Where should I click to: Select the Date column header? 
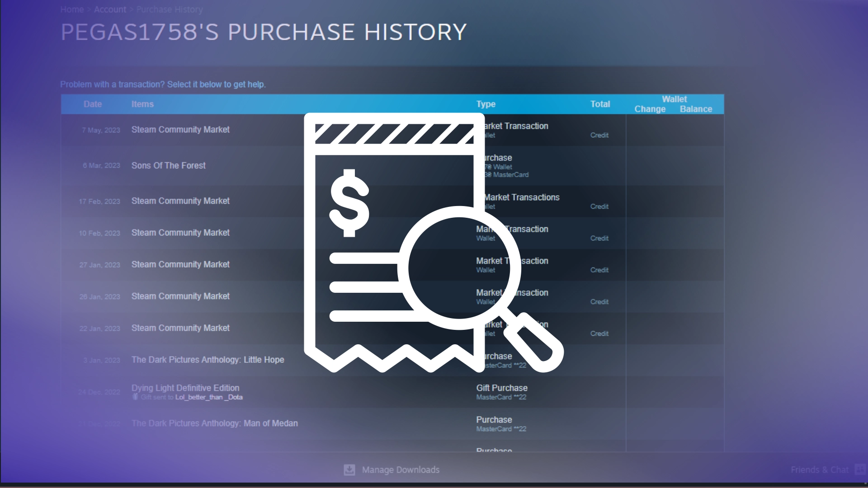point(92,103)
